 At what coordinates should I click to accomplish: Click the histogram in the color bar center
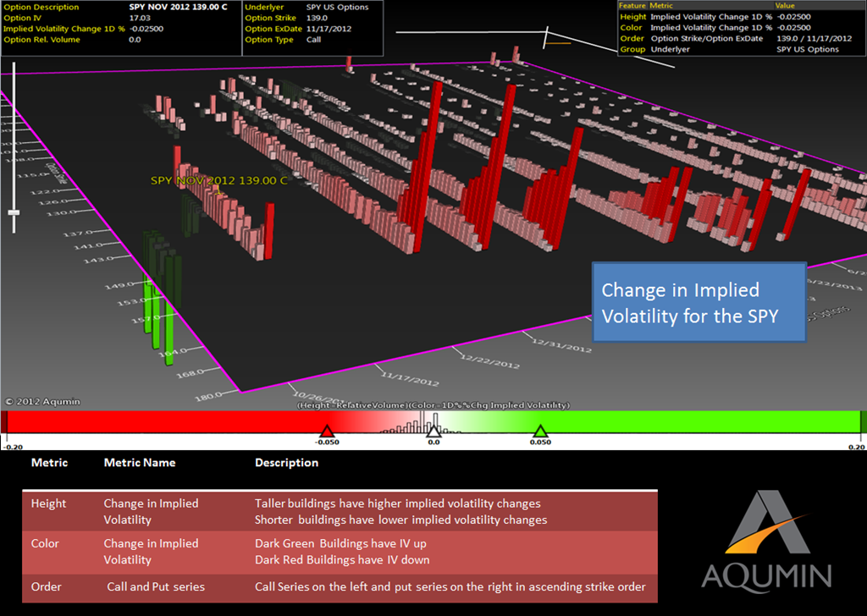pos(423,422)
